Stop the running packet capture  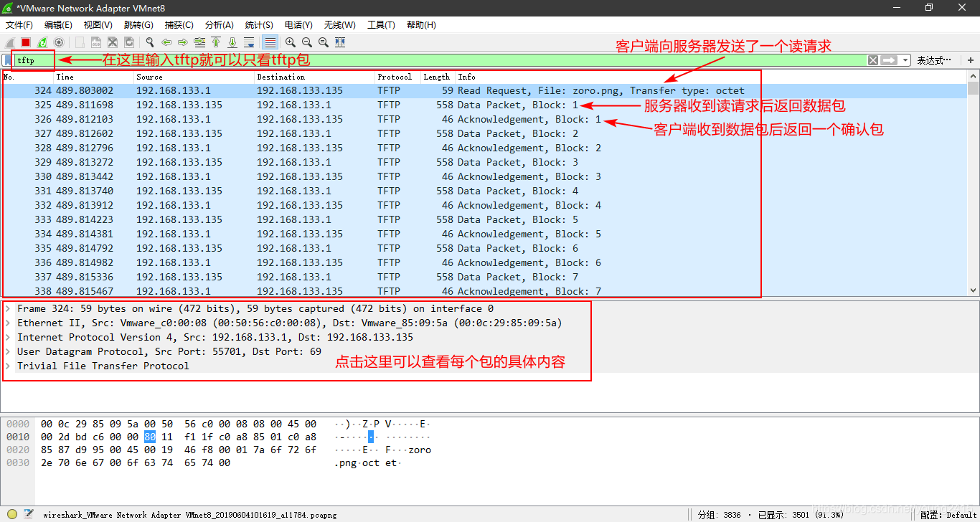(26, 42)
